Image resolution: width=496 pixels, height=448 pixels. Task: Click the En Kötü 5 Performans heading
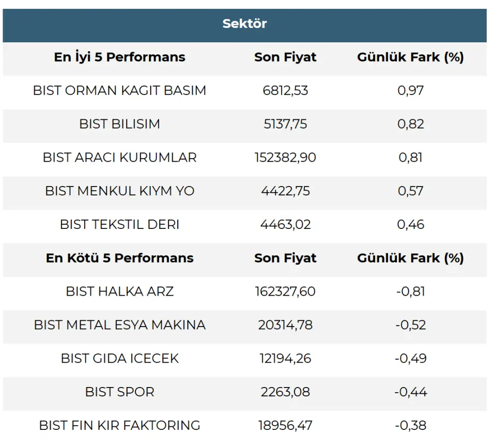(x=119, y=258)
